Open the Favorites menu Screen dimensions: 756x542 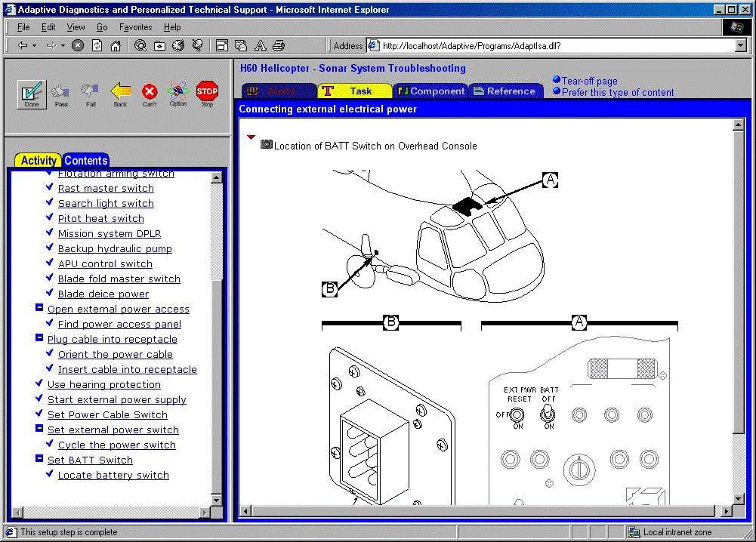[135, 27]
